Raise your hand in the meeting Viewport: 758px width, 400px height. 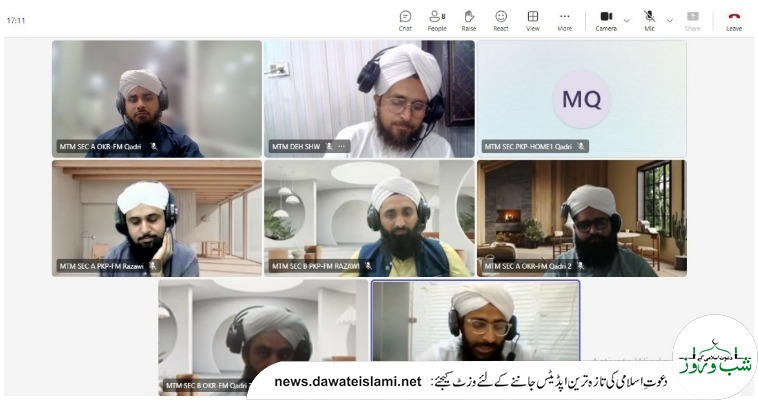point(469,19)
